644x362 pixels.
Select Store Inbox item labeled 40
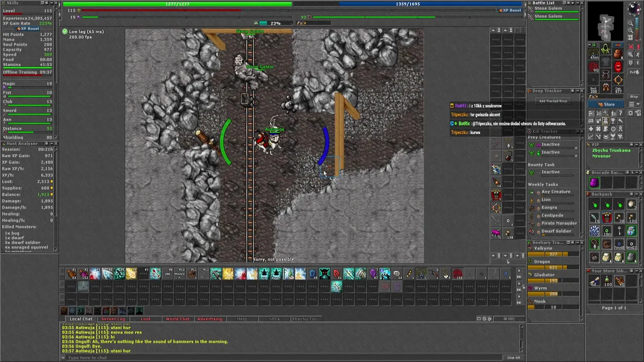(x=619, y=282)
